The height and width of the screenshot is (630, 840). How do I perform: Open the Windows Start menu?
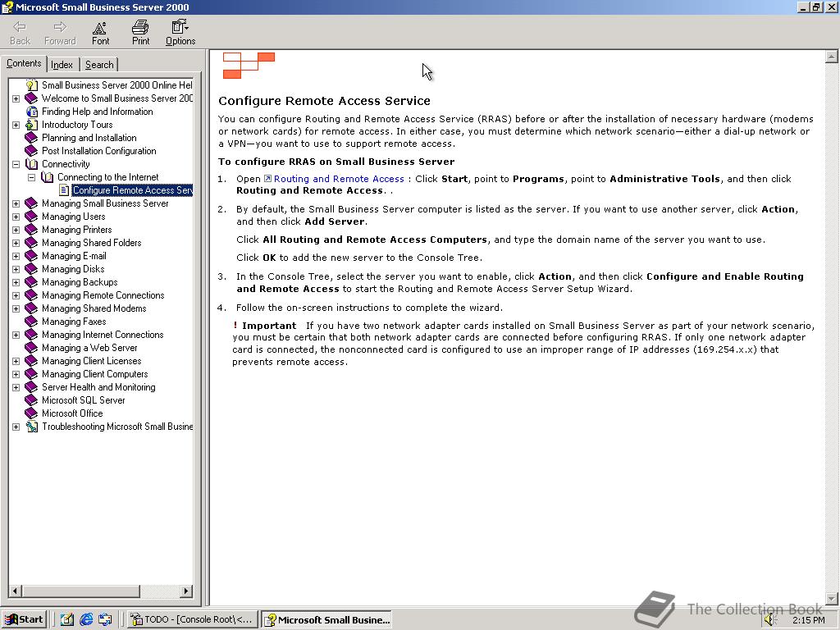pos(24,620)
